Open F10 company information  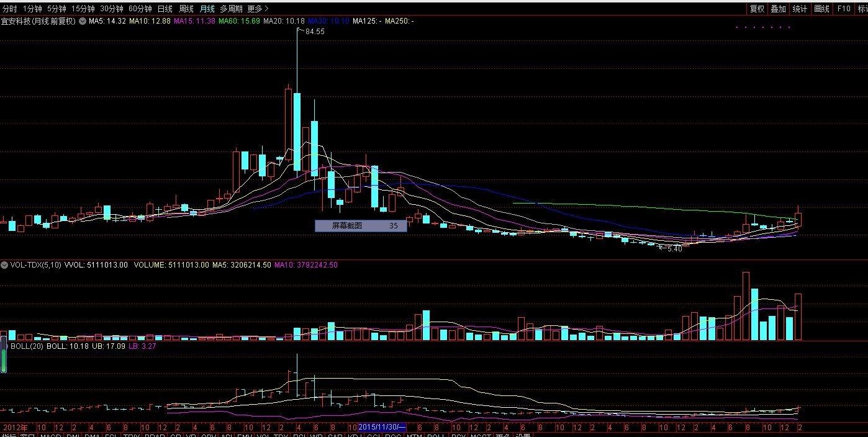click(x=843, y=9)
